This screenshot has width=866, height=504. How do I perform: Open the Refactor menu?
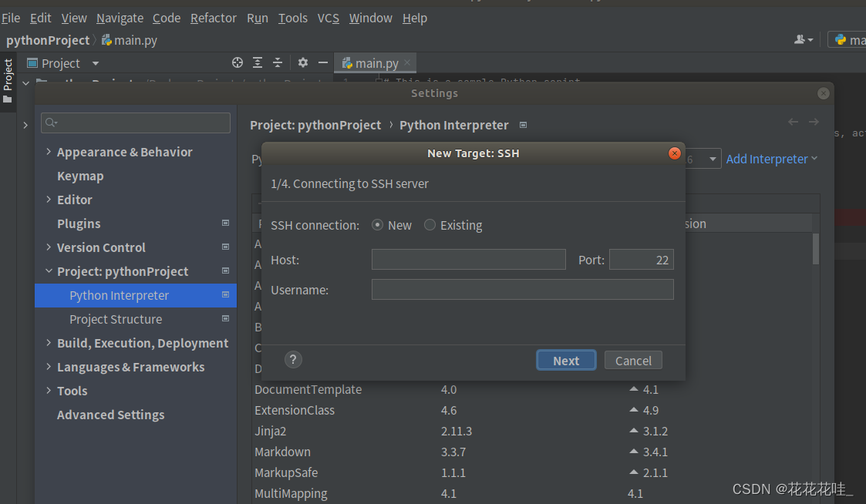(x=213, y=18)
